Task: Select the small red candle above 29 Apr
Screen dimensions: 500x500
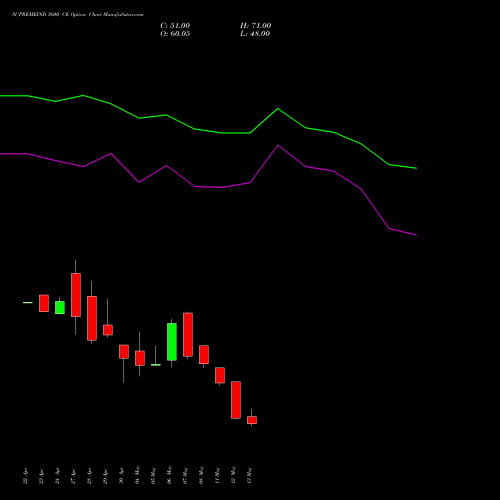Action: [108, 330]
